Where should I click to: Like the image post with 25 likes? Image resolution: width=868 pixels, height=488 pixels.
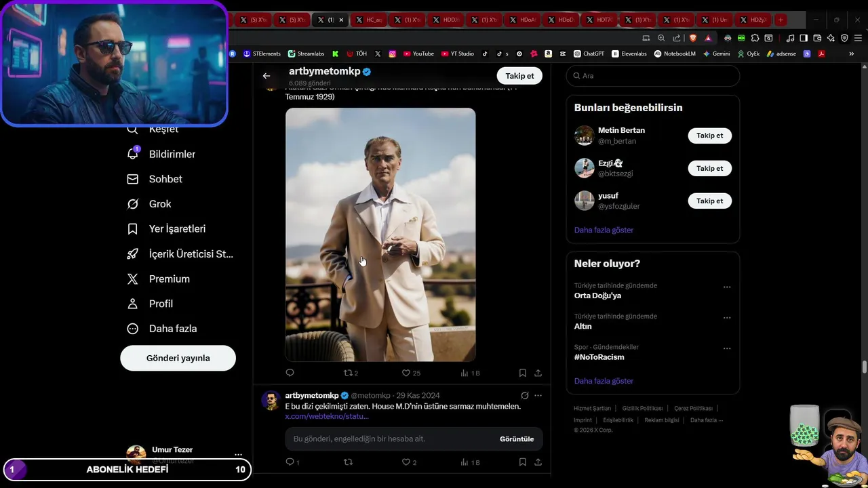[411, 373]
